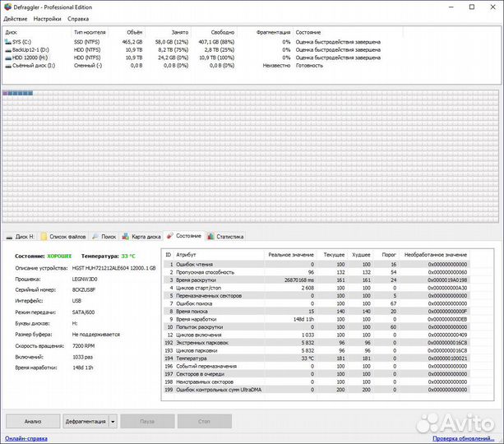Sort SMART table by Порог header
Screen dimensions: 504x444
tap(386, 255)
